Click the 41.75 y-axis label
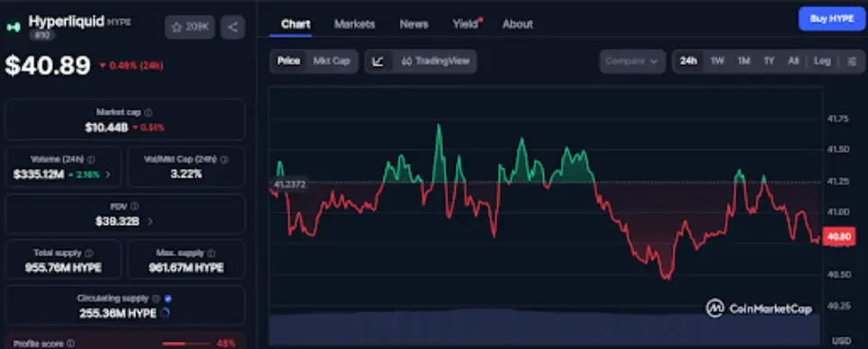This screenshot has height=349, width=868. point(838,119)
